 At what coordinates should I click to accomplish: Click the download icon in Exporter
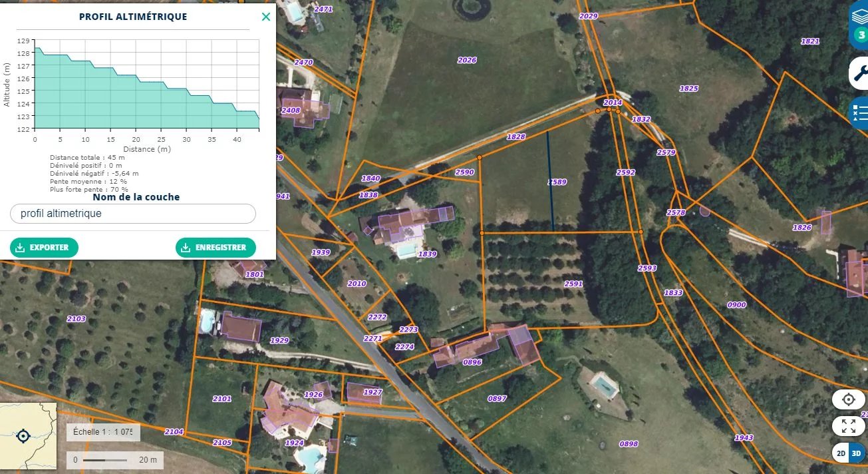click(21, 248)
